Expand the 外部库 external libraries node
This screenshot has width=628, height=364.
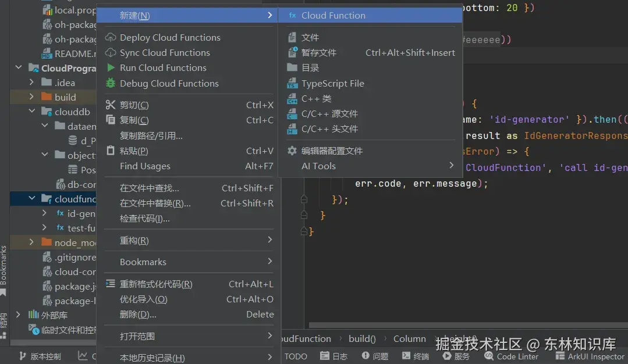[19, 315]
